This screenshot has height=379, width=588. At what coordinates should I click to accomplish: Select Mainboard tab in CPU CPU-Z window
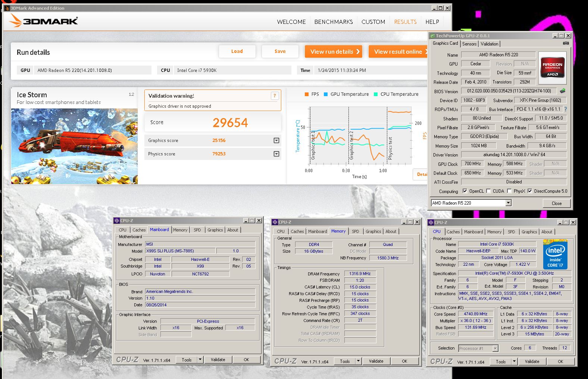473,232
